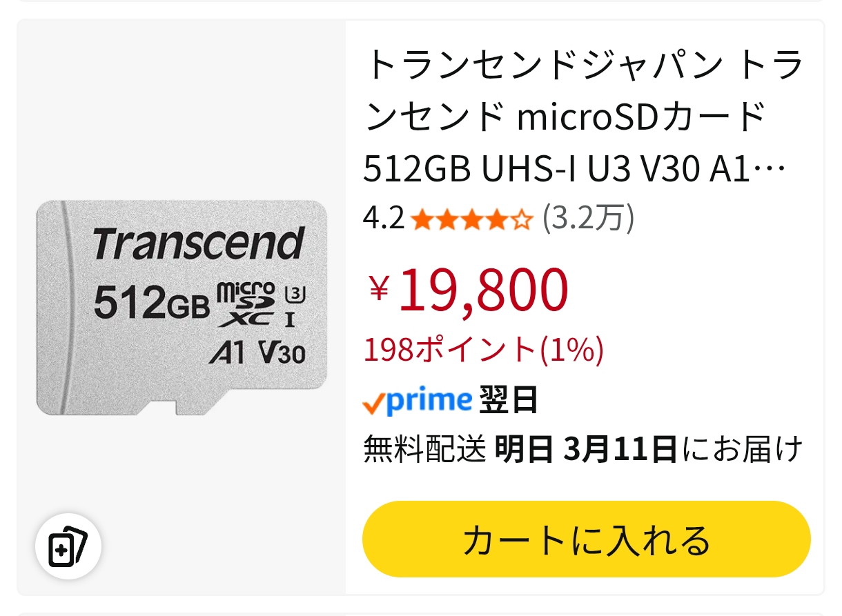The height and width of the screenshot is (616, 842).
Task: Click the Transcend brand logo on the card
Action: point(198,243)
